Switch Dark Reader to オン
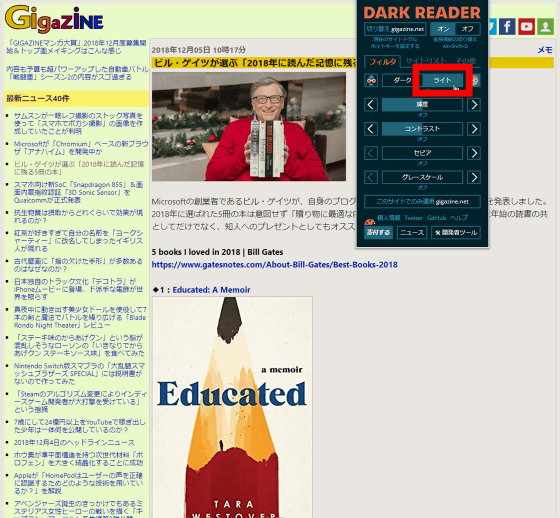The height and width of the screenshot is (518, 560). click(x=443, y=29)
